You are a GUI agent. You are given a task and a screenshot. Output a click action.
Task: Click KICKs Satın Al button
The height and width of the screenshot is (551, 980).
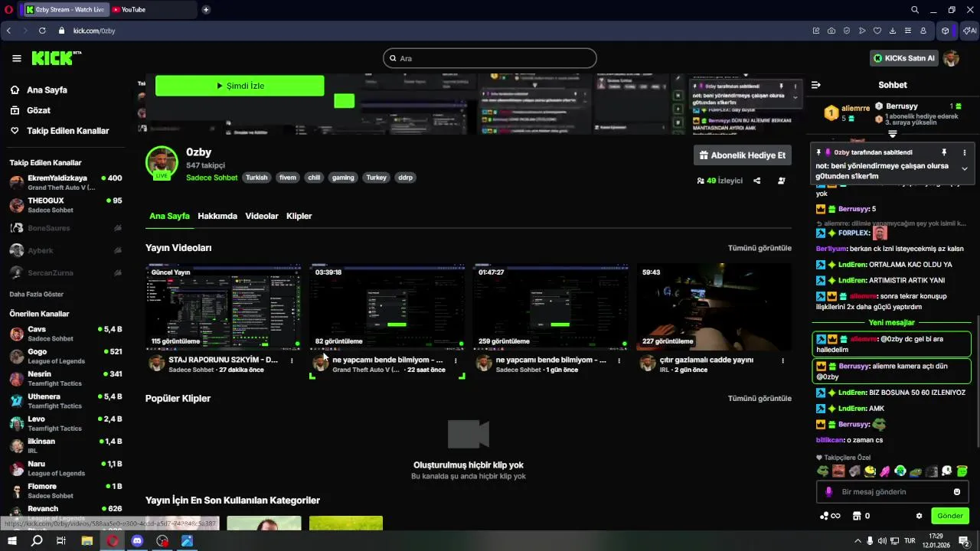(904, 58)
